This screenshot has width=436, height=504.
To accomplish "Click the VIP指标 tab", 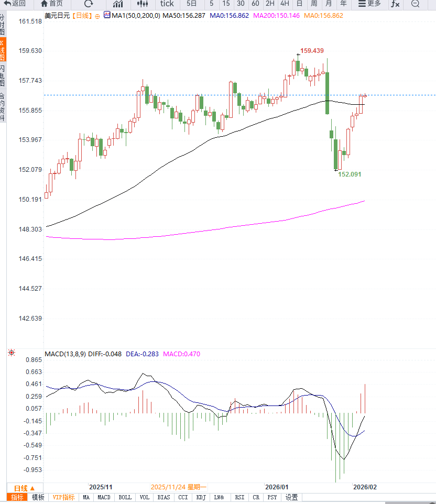I will point(63,497).
